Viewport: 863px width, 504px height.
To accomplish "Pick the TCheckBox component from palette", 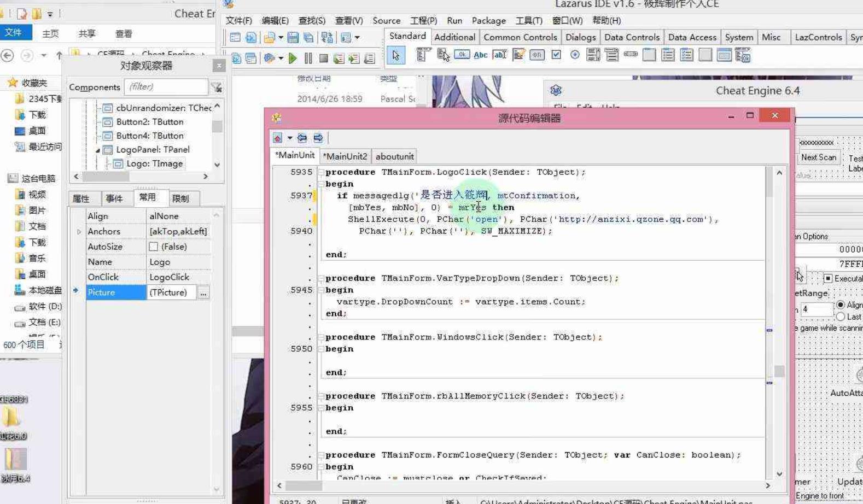I will coord(556,55).
